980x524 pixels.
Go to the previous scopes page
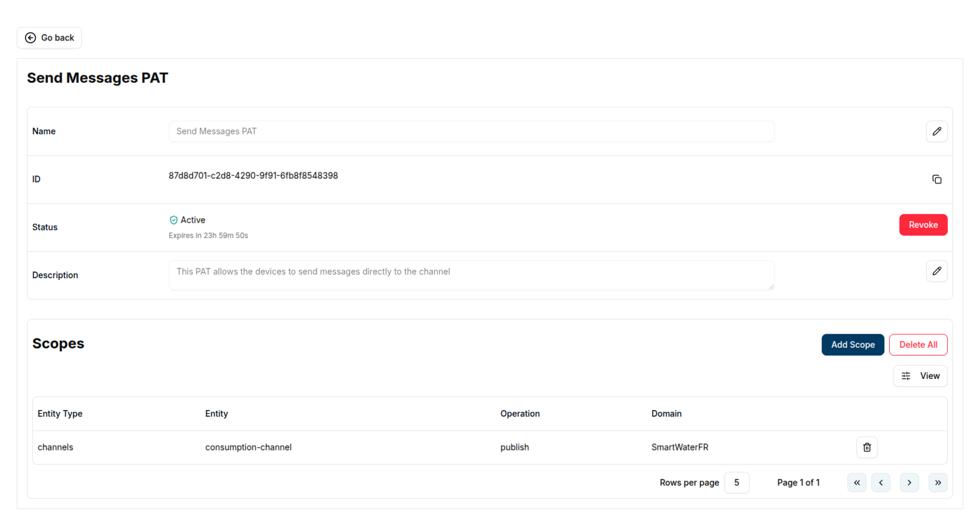tap(880, 483)
